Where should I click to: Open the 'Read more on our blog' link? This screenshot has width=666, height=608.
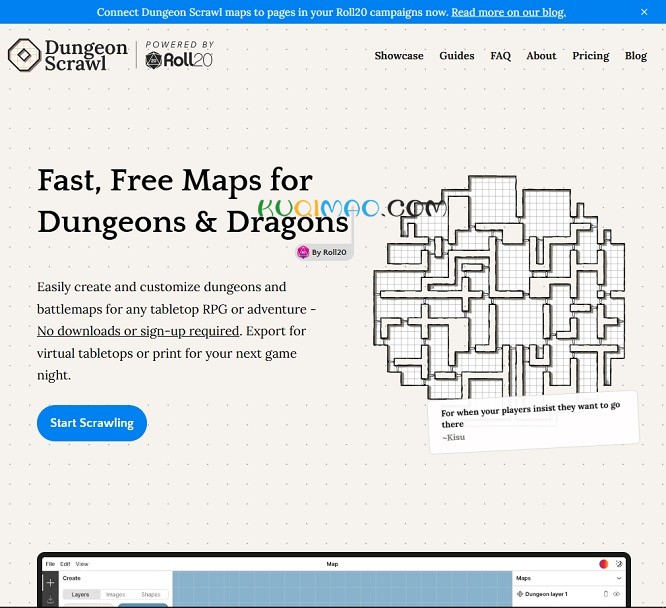[x=508, y=12]
